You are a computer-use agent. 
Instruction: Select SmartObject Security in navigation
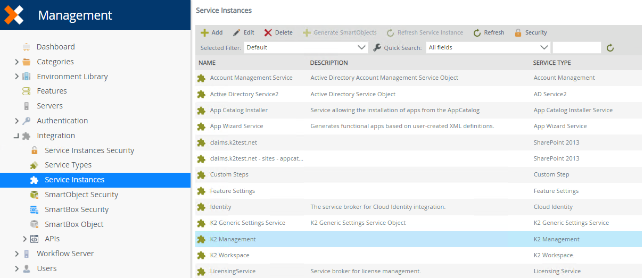pyautogui.click(x=81, y=195)
